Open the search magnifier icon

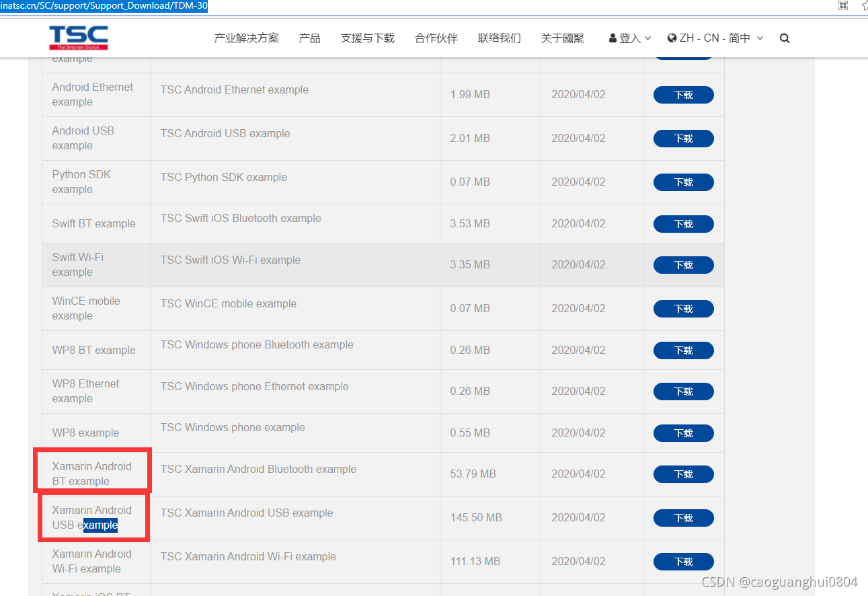point(785,38)
